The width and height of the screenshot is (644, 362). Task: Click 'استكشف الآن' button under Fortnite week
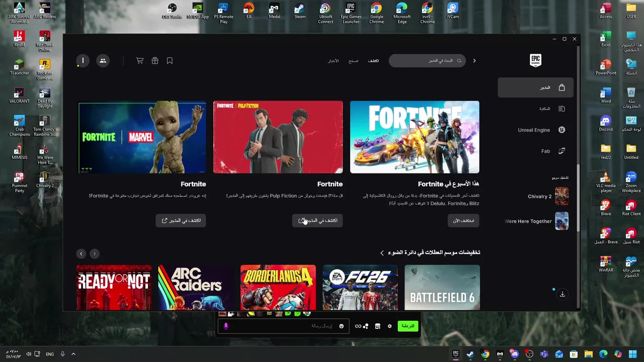463,221
